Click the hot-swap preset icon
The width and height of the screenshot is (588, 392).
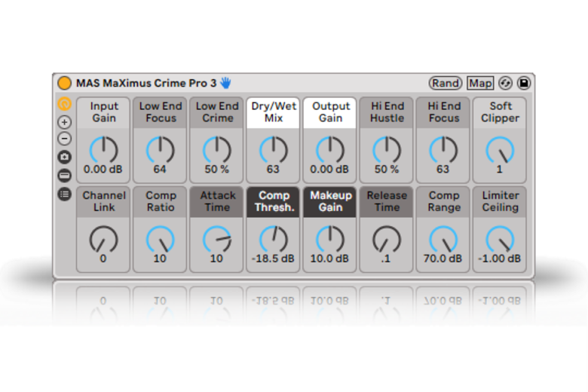[506, 83]
